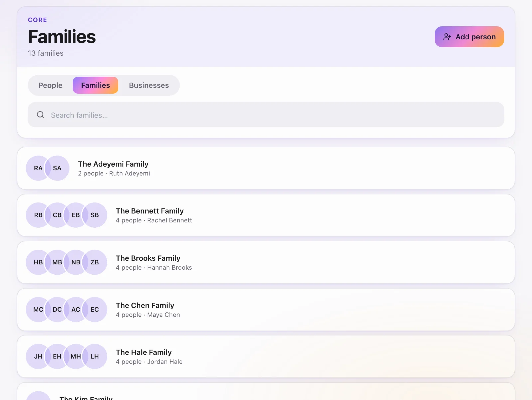
Task: Click the '4 people · Jordan Hale' subtitle
Action: tap(149, 362)
